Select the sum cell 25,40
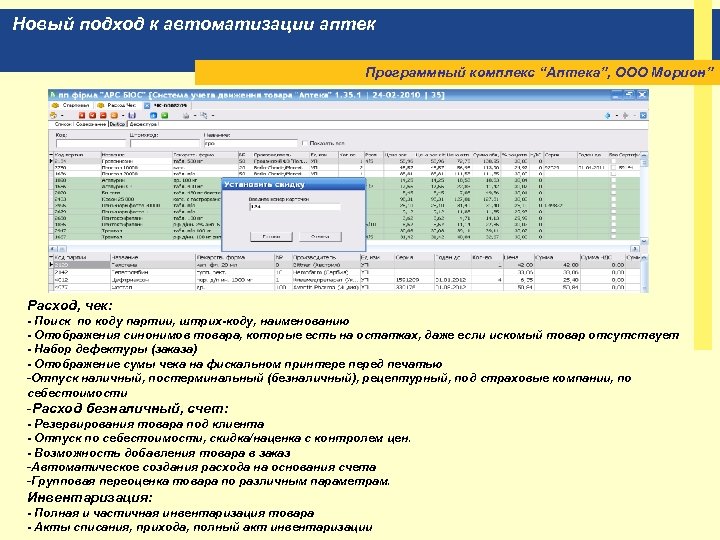 (x=557, y=280)
